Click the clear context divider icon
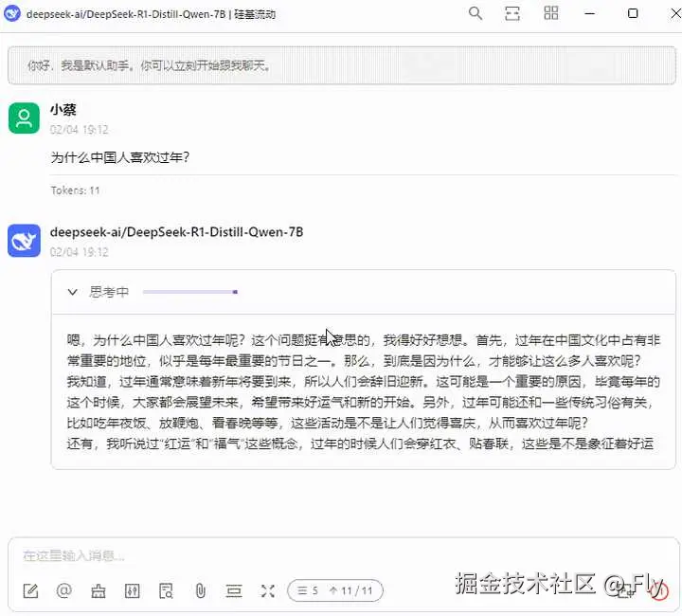This screenshot has width=682, height=616. [234, 590]
